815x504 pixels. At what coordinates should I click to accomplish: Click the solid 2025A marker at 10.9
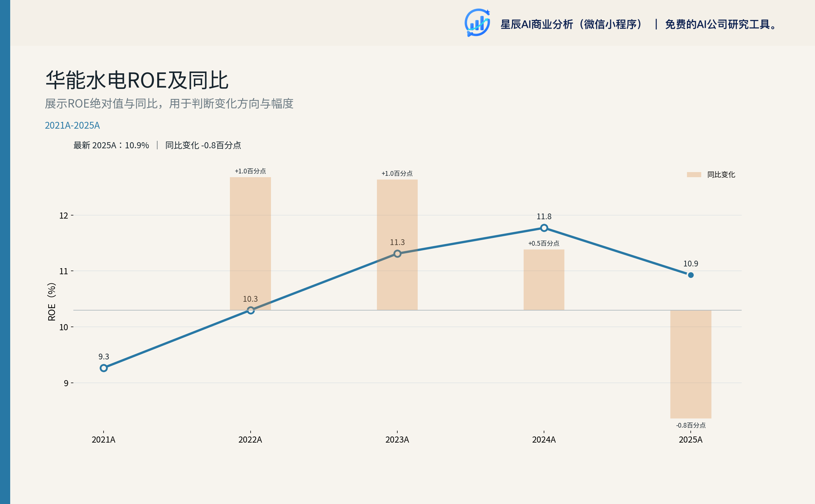(x=691, y=275)
